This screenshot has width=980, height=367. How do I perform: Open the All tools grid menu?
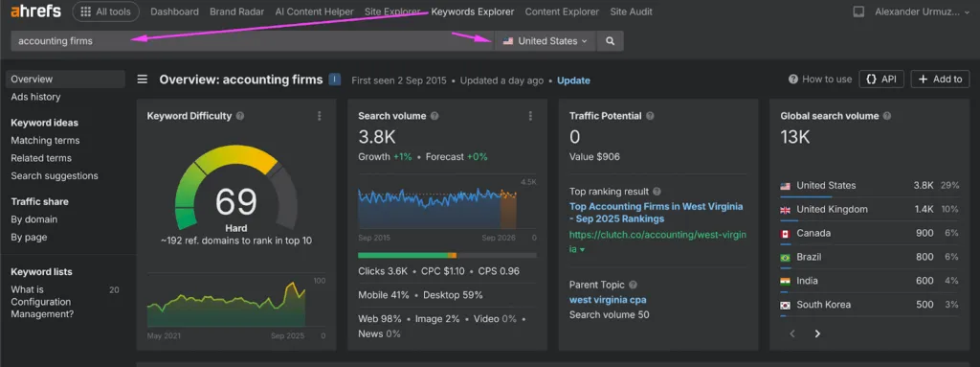[x=105, y=11]
